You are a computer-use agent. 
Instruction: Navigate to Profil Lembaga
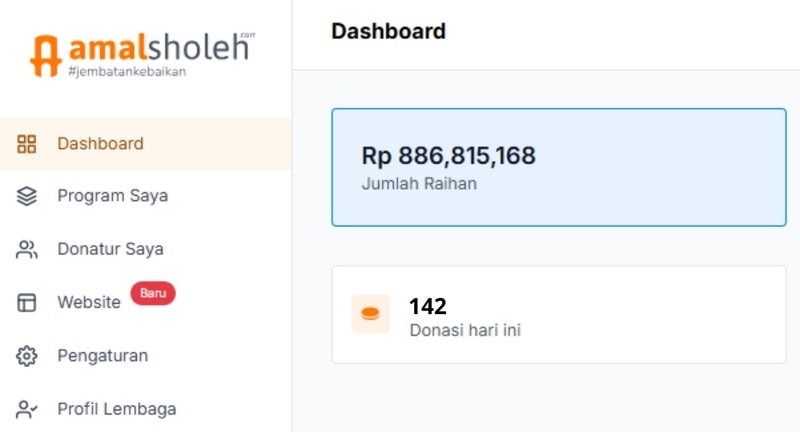coord(116,408)
